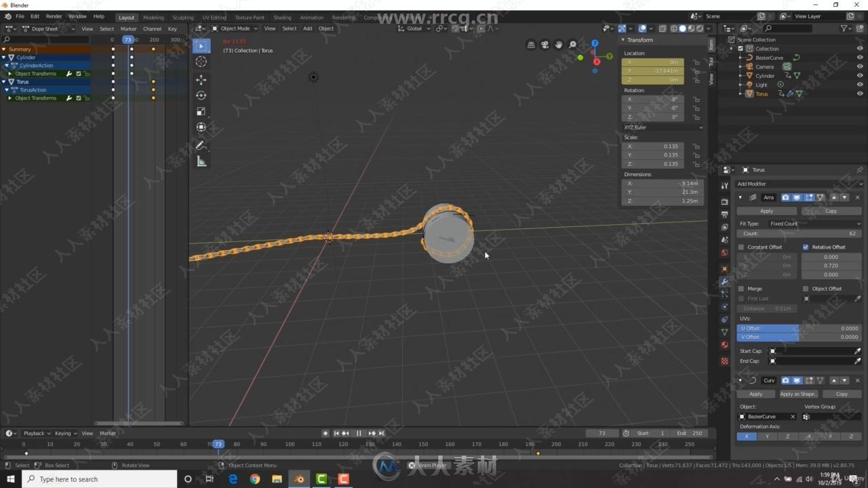868x488 pixels.
Task: Open the Object Data properties tab
Action: [724, 332]
